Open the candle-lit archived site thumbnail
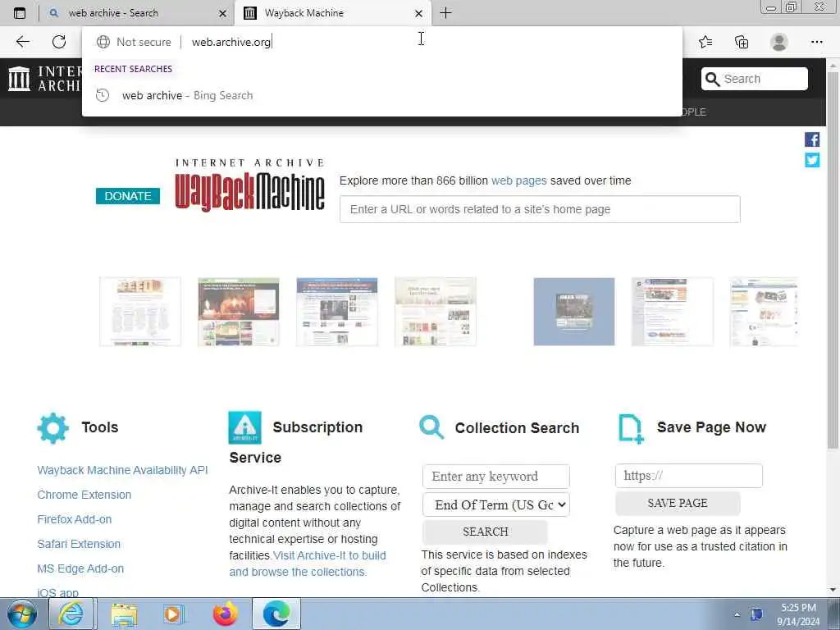Image resolution: width=840 pixels, height=630 pixels. (x=239, y=312)
